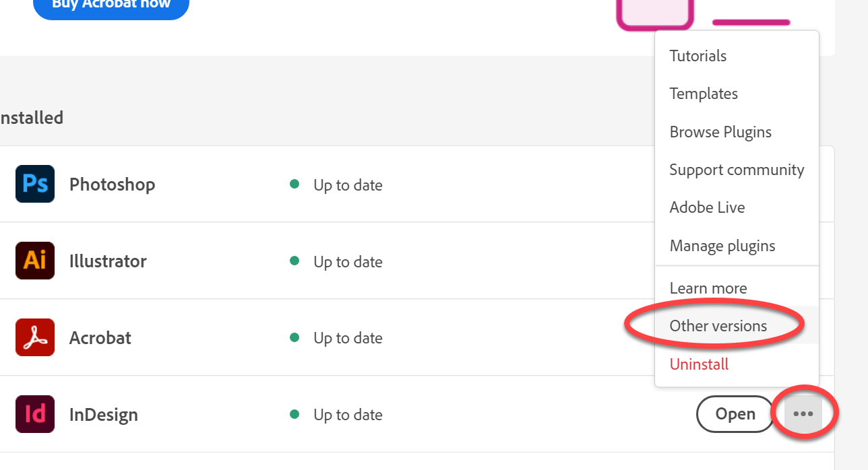Choose Templates in the dropdown menu

click(703, 94)
